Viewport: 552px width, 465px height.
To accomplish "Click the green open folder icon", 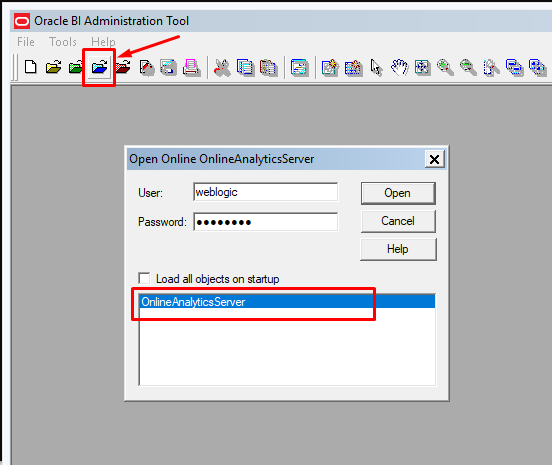I will click(x=76, y=67).
